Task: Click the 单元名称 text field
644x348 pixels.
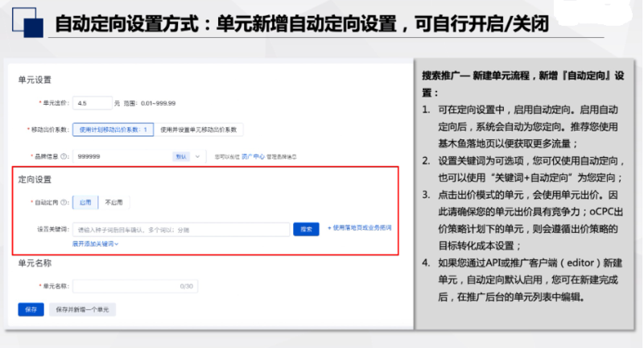Action: [135, 286]
